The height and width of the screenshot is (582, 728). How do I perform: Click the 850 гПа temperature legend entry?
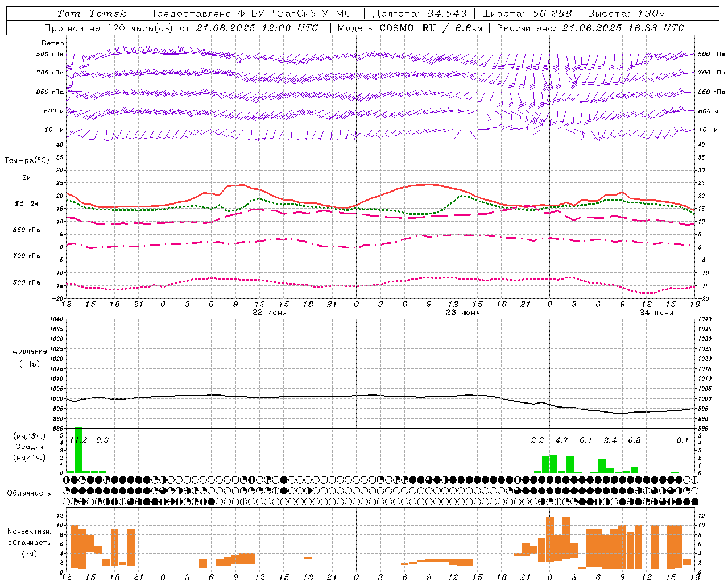click(26, 230)
